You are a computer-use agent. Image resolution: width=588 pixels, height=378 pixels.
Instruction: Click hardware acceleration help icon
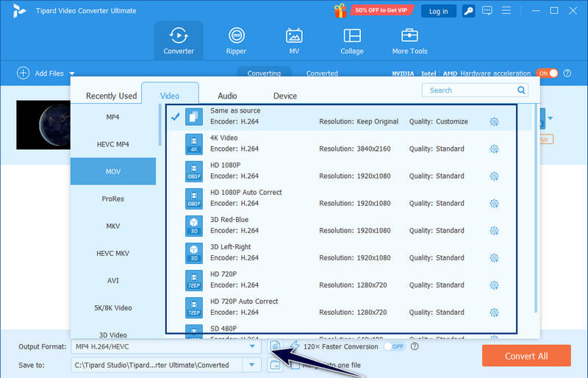coord(567,74)
